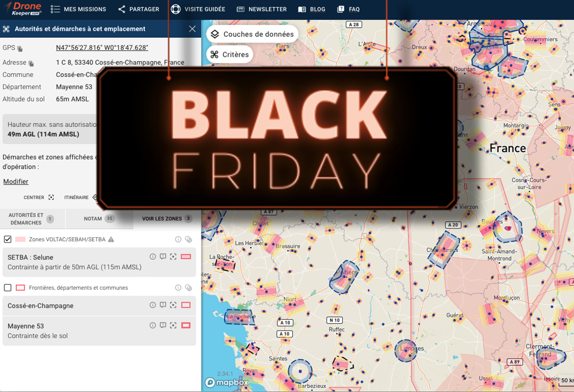Switch to the Voir les Zones tab

pos(167,219)
